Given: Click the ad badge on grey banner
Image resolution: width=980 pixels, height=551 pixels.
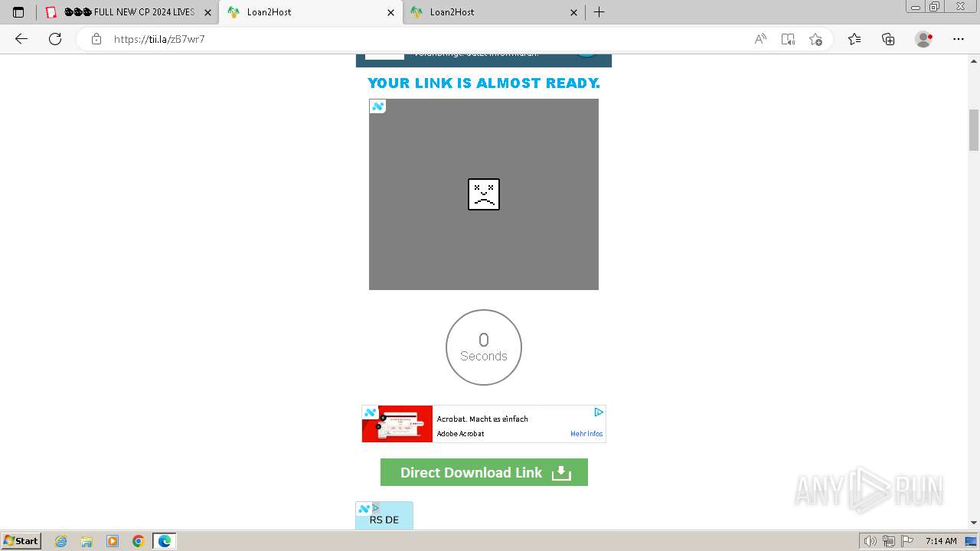Looking at the screenshot, I should pos(377,106).
